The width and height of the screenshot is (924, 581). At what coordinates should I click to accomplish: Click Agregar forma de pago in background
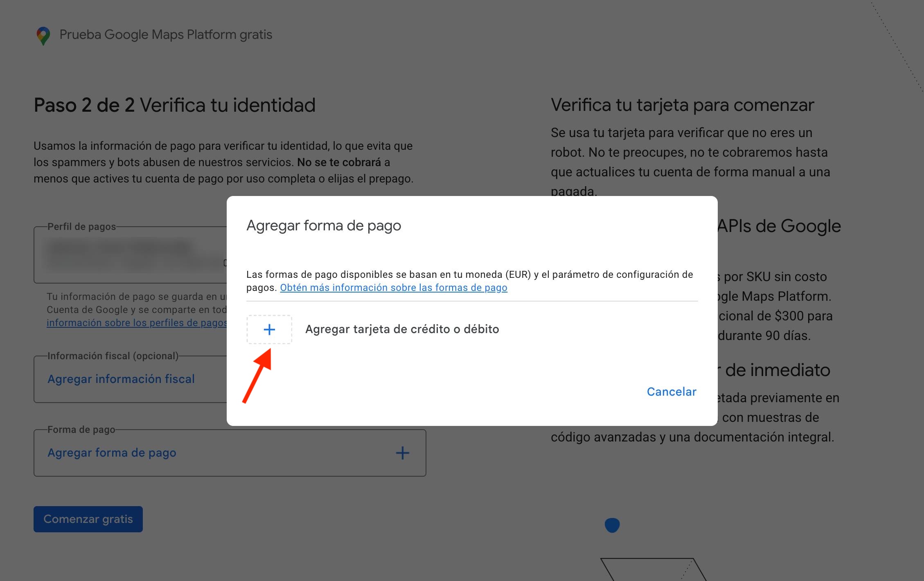[112, 453]
